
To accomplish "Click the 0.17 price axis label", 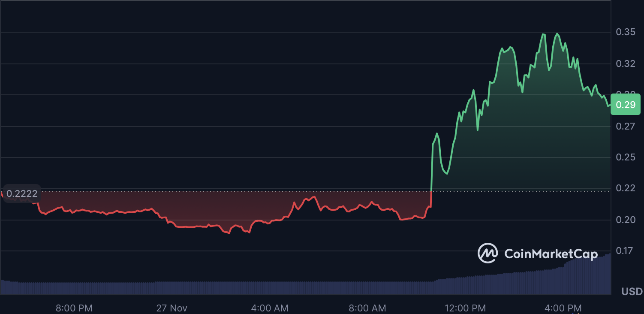I will 625,251.
